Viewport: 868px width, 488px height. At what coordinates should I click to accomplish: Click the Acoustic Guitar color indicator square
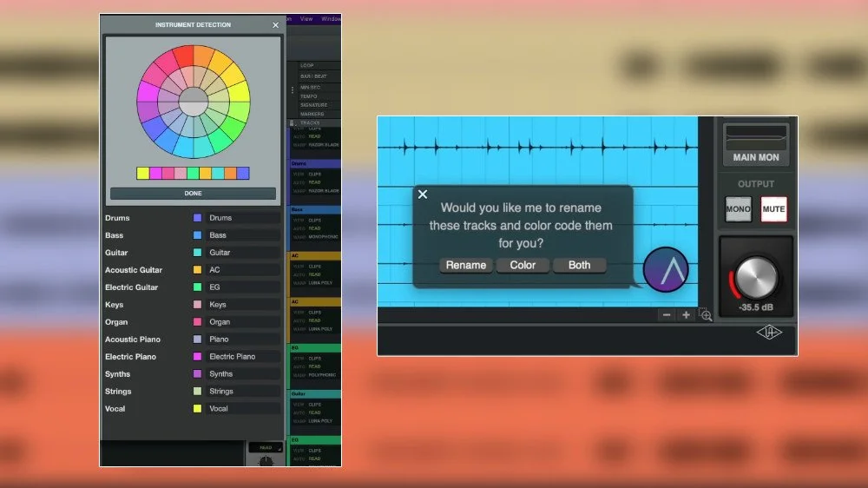[x=197, y=270]
